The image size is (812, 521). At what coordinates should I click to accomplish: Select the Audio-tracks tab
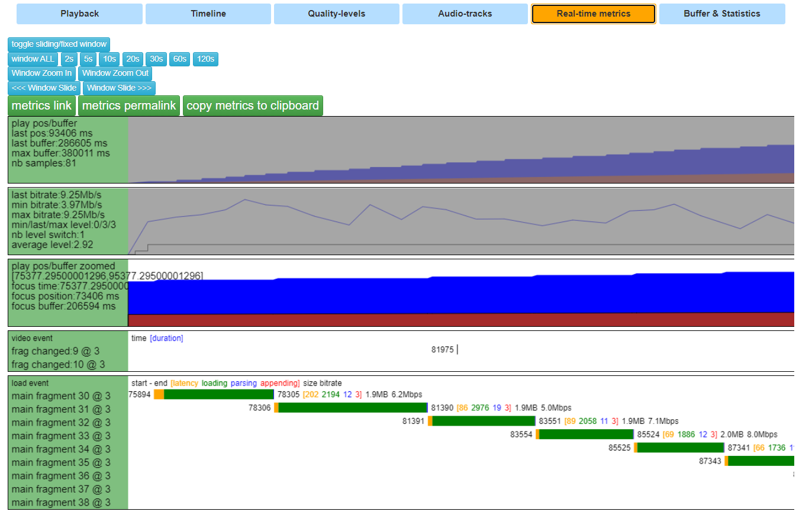click(x=465, y=14)
